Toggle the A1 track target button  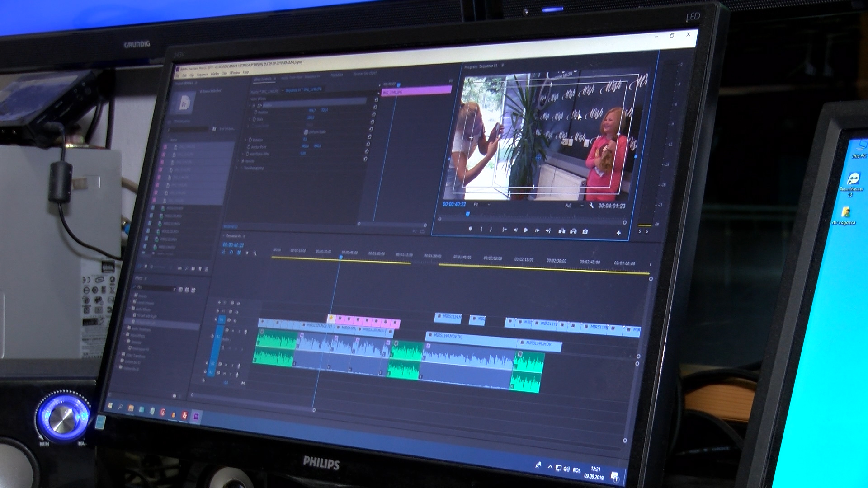217,338
